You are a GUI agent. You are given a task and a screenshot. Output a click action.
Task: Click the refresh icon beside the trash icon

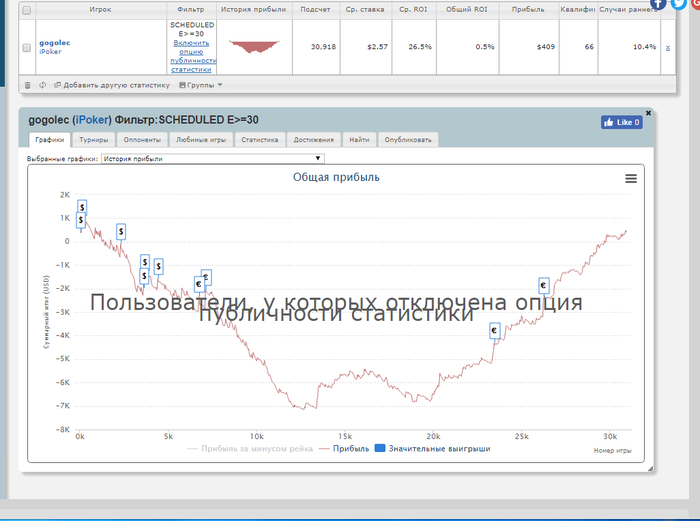click(x=42, y=85)
